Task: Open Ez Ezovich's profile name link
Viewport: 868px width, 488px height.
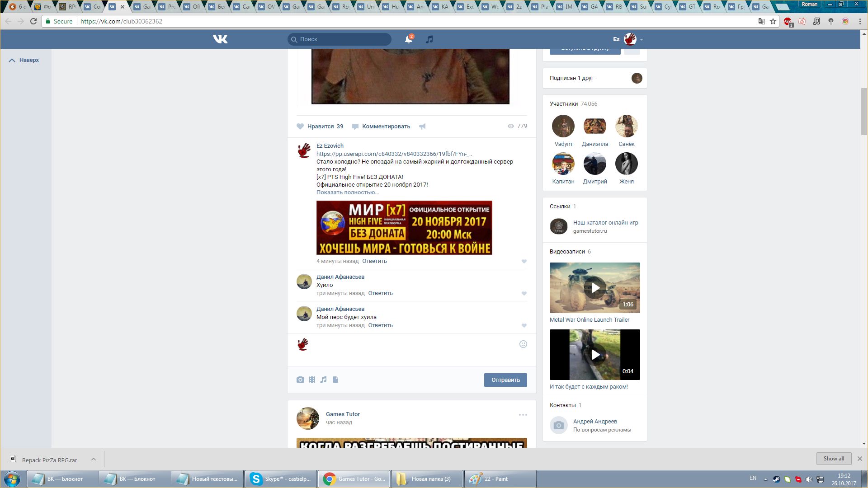Action: (x=330, y=146)
